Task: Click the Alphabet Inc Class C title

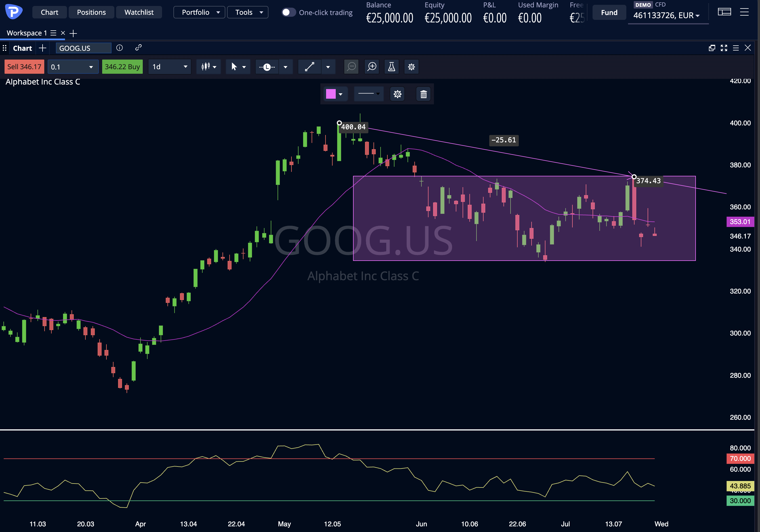Action: click(43, 82)
